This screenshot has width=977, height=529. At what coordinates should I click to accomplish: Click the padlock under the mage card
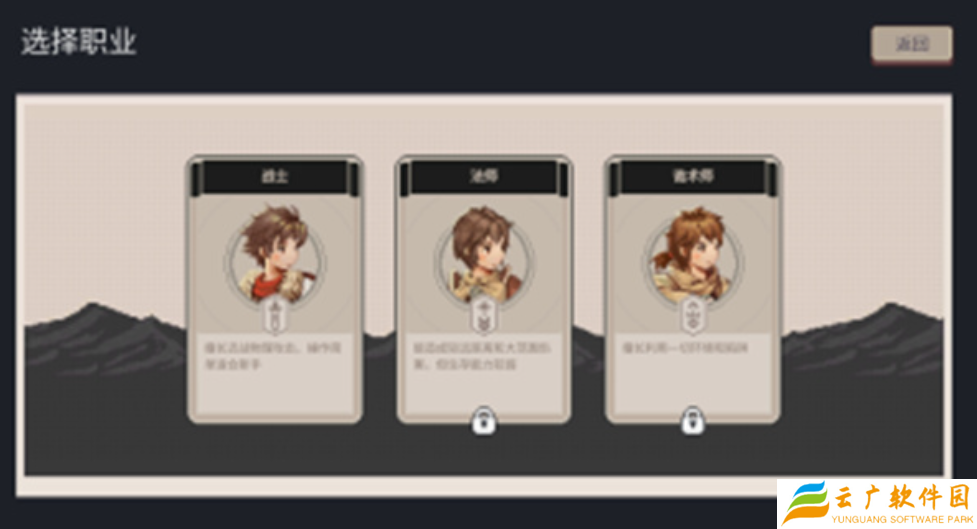tap(484, 421)
